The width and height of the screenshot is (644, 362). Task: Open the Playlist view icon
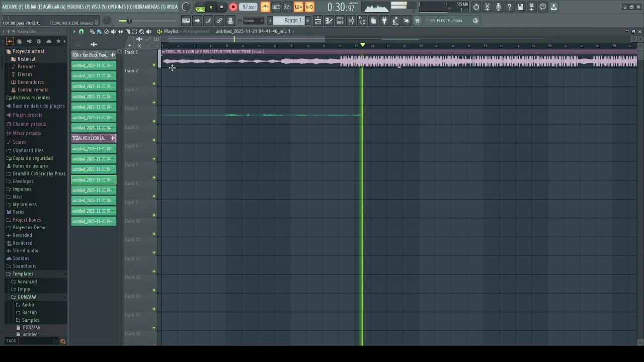(318, 21)
